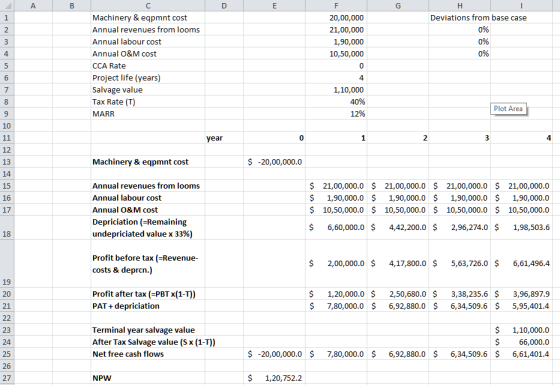This screenshot has width=560, height=385.
Task: Select row 11 header
Action: pyautogui.click(x=7, y=138)
